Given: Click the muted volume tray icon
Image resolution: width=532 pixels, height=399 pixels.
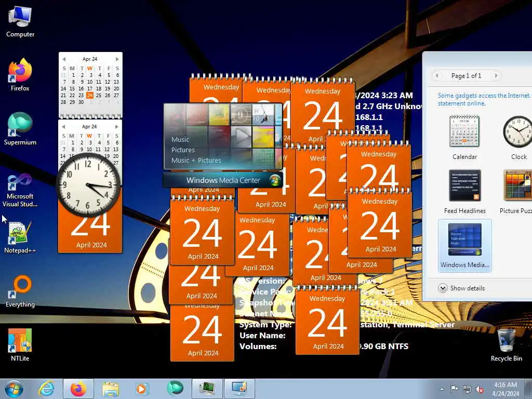Looking at the screenshot, I should point(480,389).
